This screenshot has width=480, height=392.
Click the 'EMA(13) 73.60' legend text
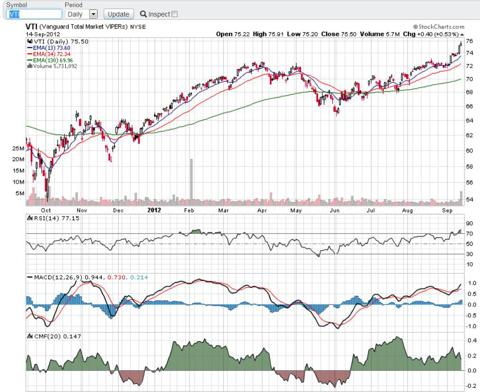point(51,48)
